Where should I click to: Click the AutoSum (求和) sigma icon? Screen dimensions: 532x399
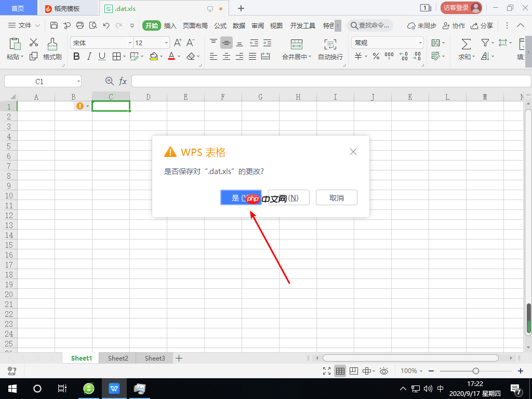click(x=466, y=44)
